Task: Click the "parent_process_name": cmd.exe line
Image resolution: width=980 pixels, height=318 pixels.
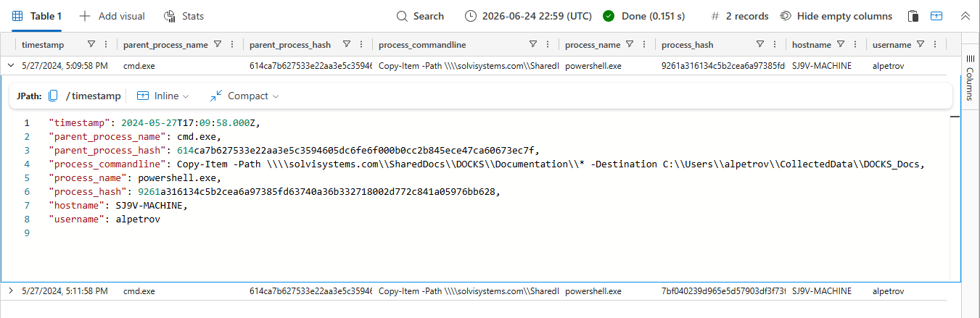Action: (135, 137)
